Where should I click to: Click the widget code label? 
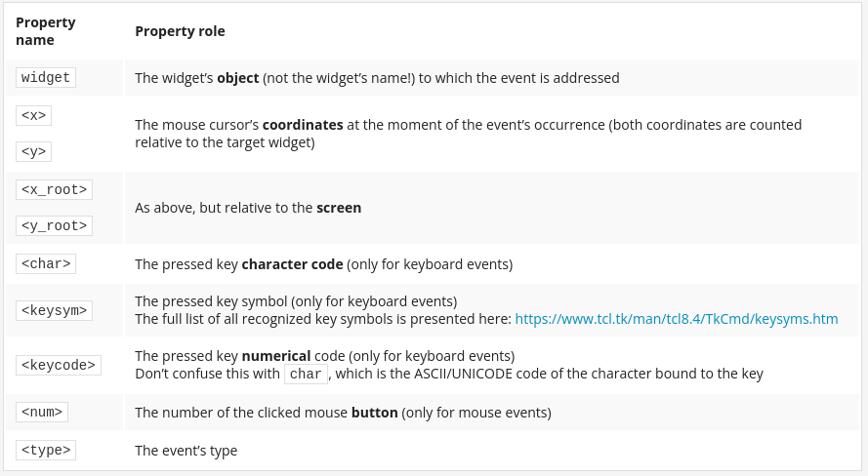[x=45, y=77]
